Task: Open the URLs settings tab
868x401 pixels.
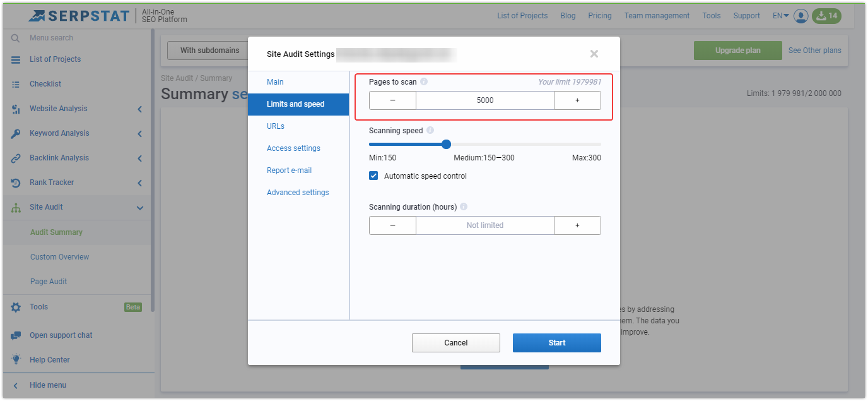Action: click(276, 126)
